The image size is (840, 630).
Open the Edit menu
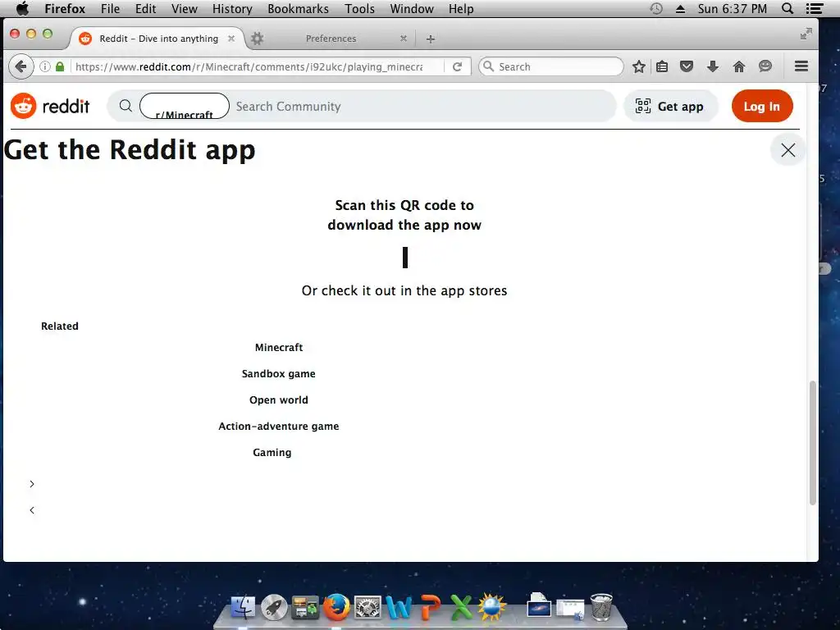(145, 8)
